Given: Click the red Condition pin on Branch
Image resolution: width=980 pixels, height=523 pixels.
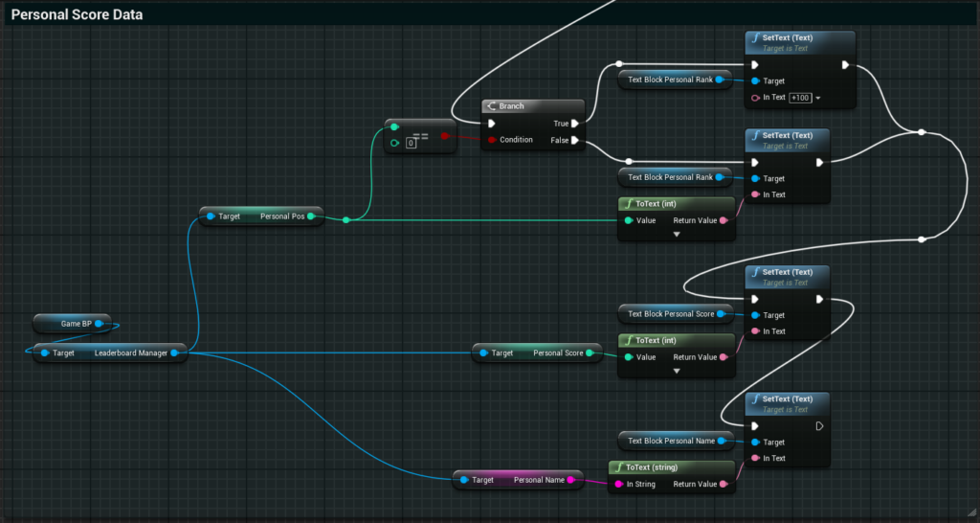Looking at the screenshot, I should (x=491, y=140).
